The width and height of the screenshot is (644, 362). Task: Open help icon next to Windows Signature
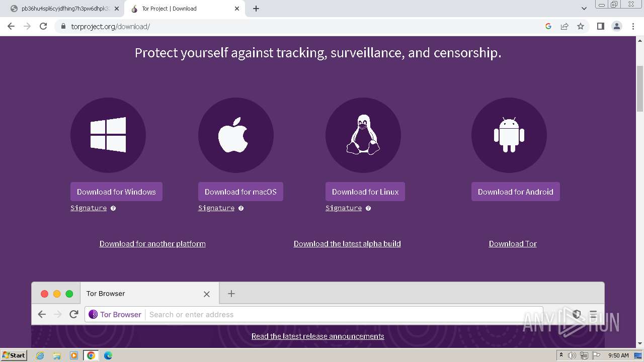(x=113, y=208)
